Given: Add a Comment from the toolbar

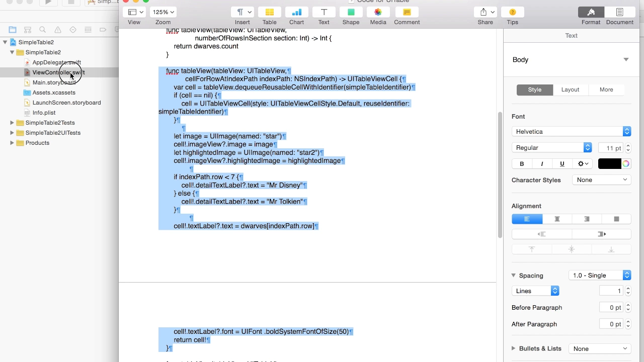Looking at the screenshot, I should pyautogui.click(x=407, y=12).
